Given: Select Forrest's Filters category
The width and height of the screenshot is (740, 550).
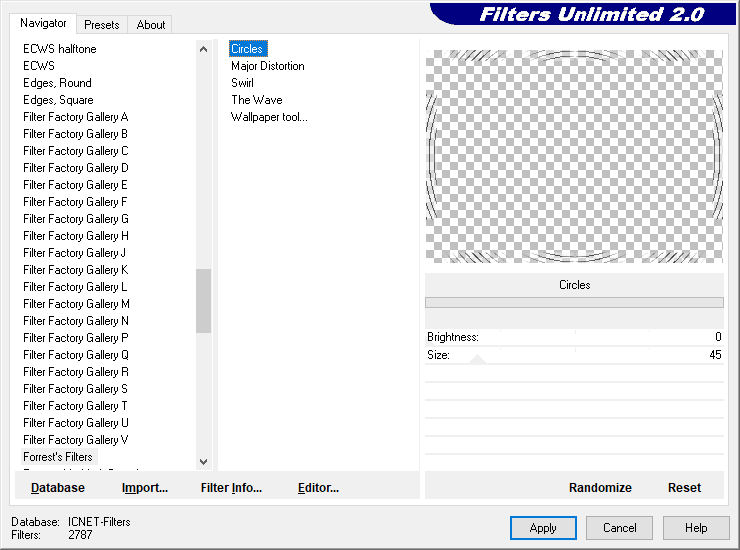Looking at the screenshot, I should 58,457.
